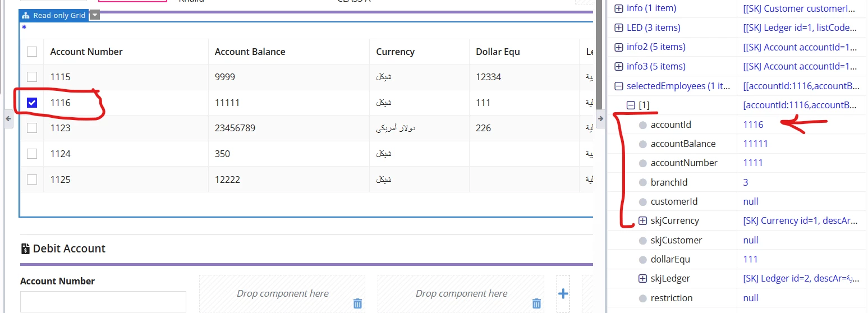The width and height of the screenshot is (868, 313).
Task: Toggle the header select-all checkbox
Action: tap(32, 52)
